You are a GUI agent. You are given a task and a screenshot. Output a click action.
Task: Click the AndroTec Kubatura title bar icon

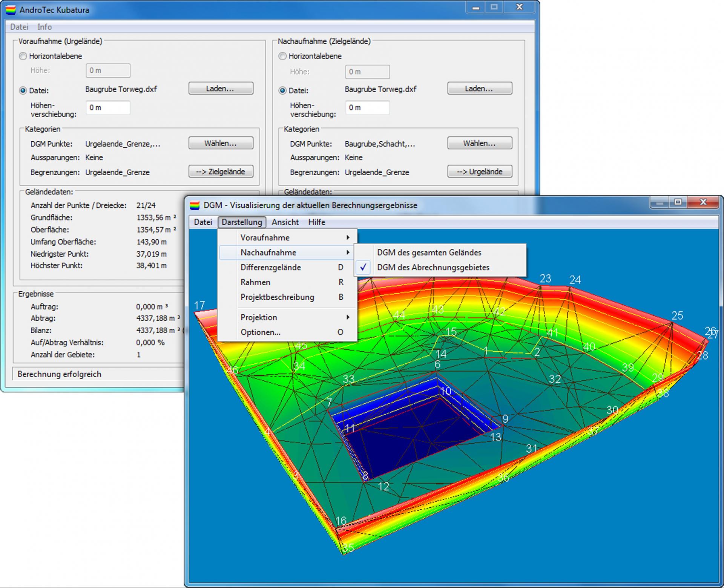pyautogui.click(x=11, y=10)
